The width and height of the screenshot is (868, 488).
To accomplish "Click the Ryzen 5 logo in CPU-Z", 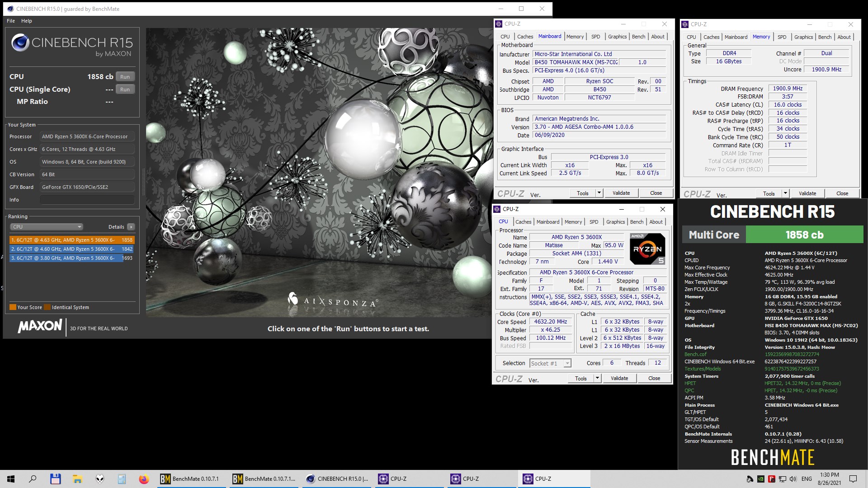I will [647, 249].
